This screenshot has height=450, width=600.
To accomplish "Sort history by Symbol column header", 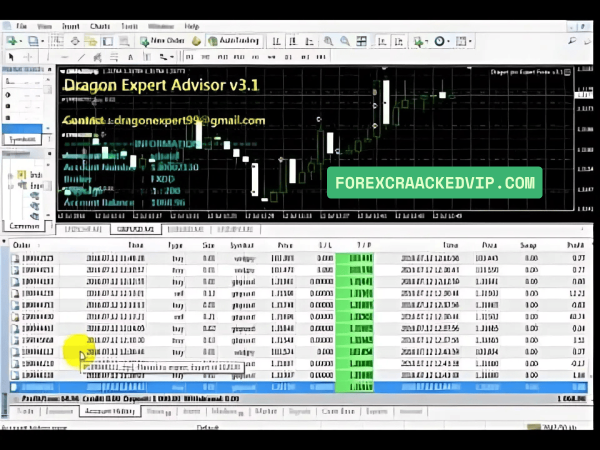I will click(242, 245).
